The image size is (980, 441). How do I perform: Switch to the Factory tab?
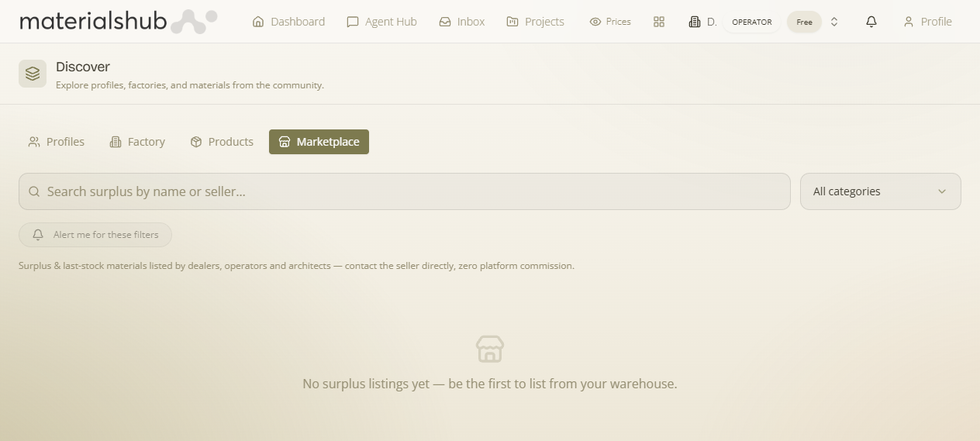[x=137, y=142]
